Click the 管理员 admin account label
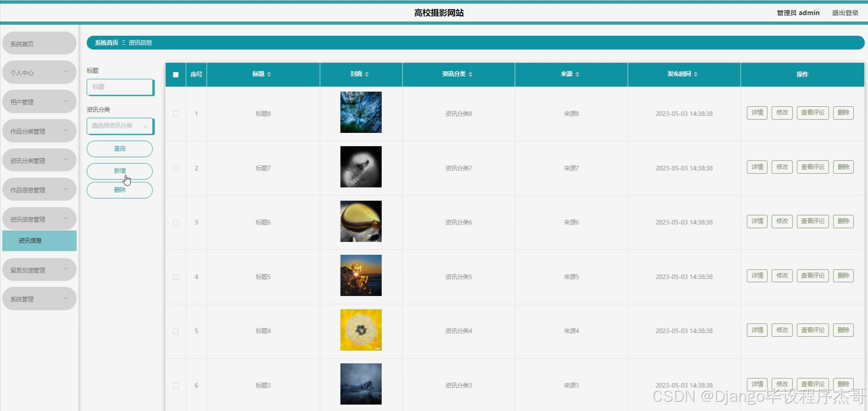 (x=798, y=13)
